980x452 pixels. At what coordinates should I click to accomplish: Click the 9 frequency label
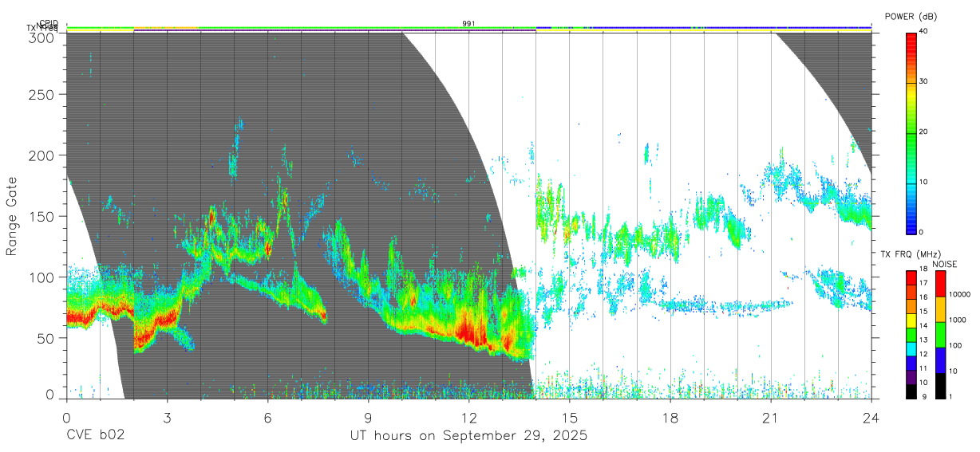click(x=923, y=397)
